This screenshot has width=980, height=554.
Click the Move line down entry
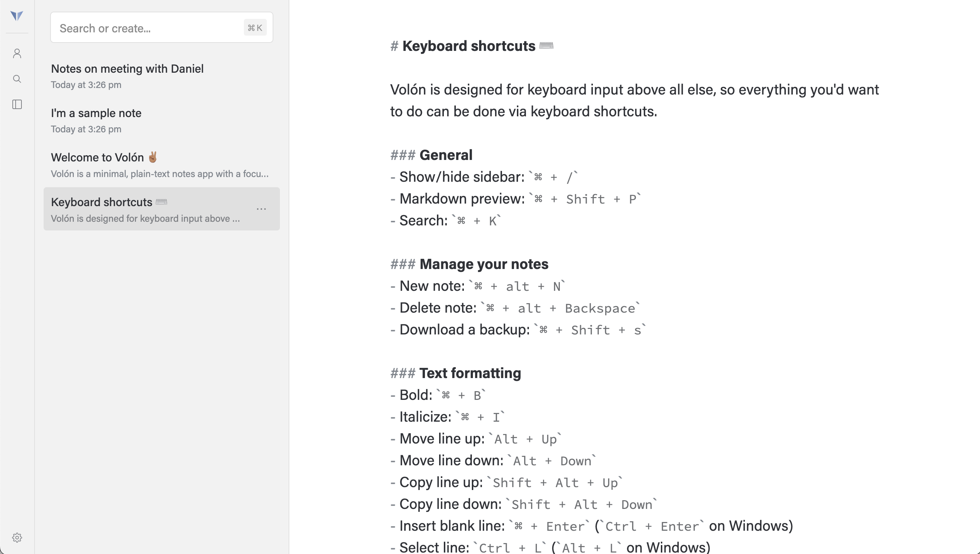(493, 461)
